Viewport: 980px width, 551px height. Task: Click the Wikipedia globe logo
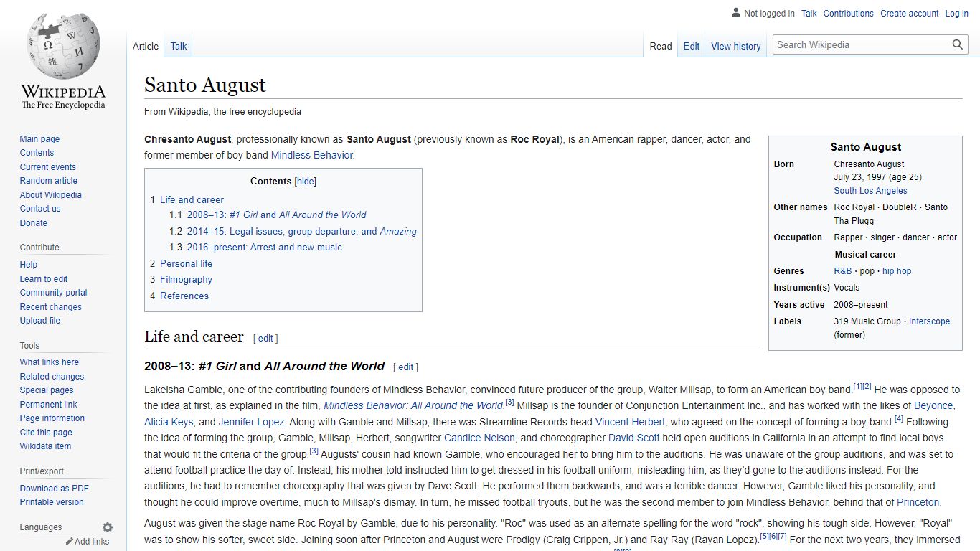(x=63, y=44)
